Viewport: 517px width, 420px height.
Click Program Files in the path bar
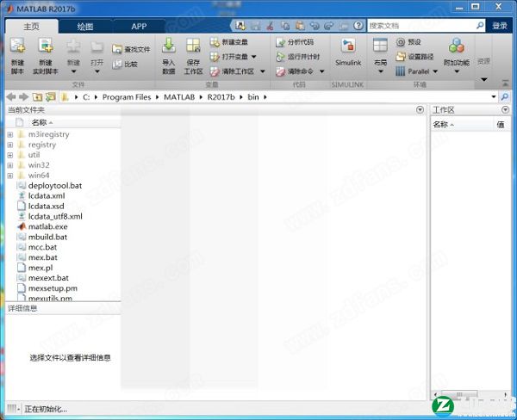click(127, 97)
